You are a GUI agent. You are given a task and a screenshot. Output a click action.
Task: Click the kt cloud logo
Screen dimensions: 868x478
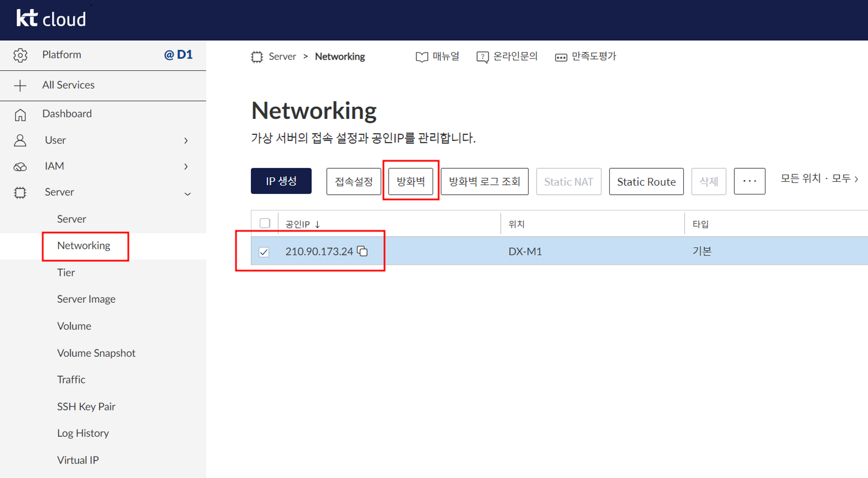click(x=51, y=19)
